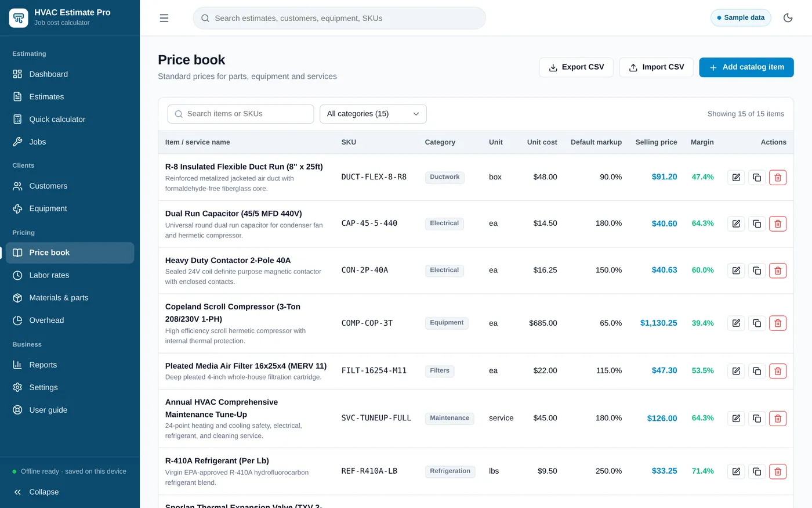Image resolution: width=812 pixels, height=508 pixels.
Task: Duplicate the Pleated Media Air Filter item
Action: (x=757, y=371)
